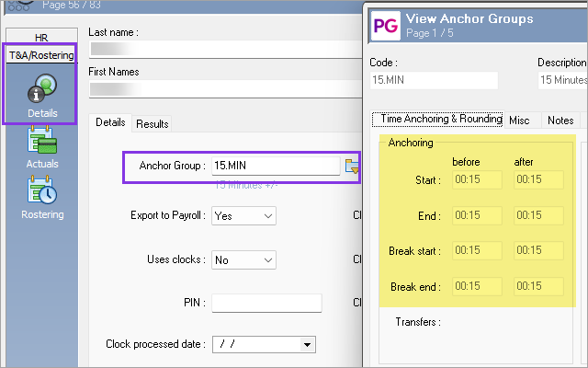Open the Rostering sidebar icon

42,198
